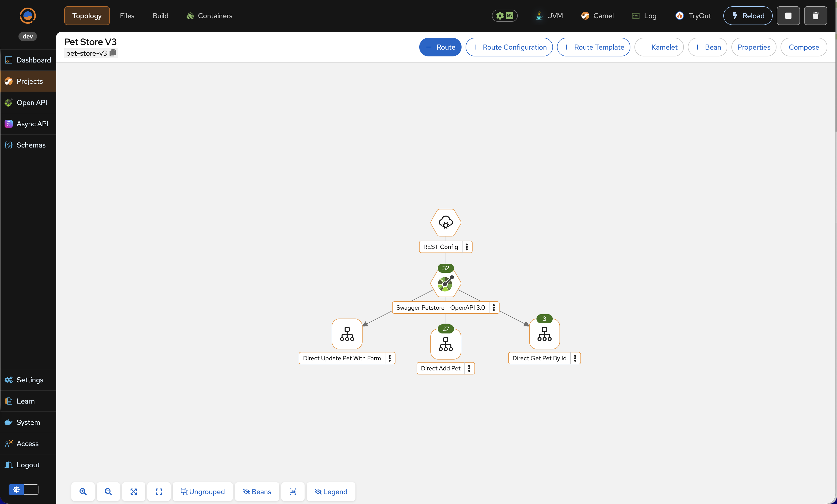The height and width of the screenshot is (504, 837).
Task: Select the REST Config cloud node
Action: 446,222
